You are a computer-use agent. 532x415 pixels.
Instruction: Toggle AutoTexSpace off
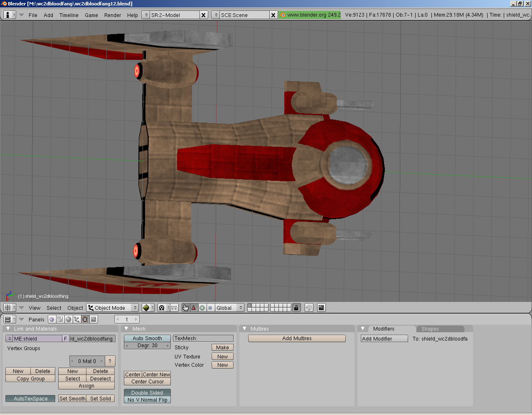click(30, 399)
